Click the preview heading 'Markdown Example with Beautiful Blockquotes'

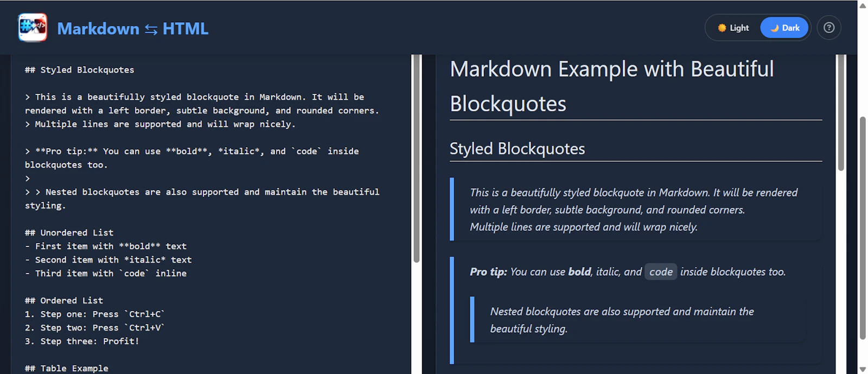(x=612, y=86)
